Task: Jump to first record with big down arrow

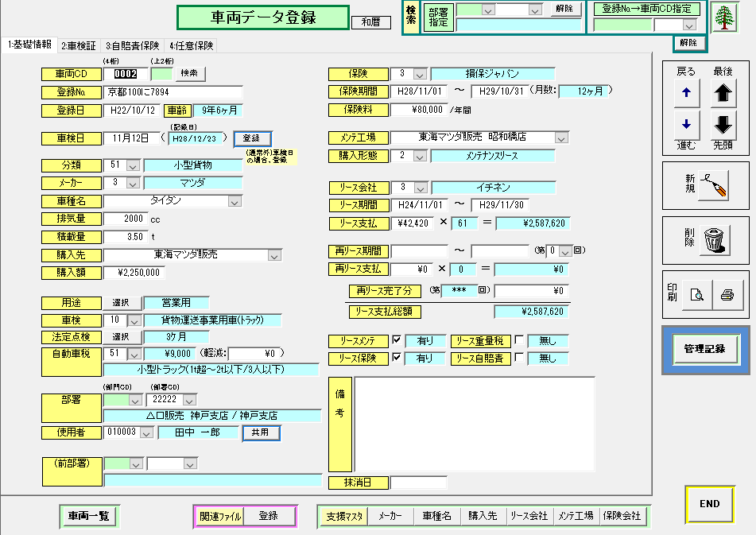Action: tap(723, 124)
